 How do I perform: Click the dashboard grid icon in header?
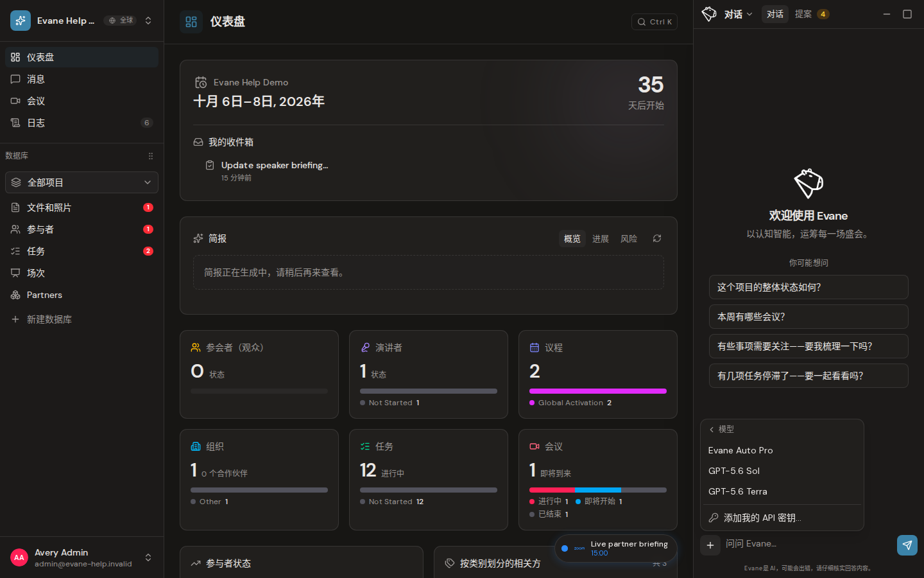191,22
